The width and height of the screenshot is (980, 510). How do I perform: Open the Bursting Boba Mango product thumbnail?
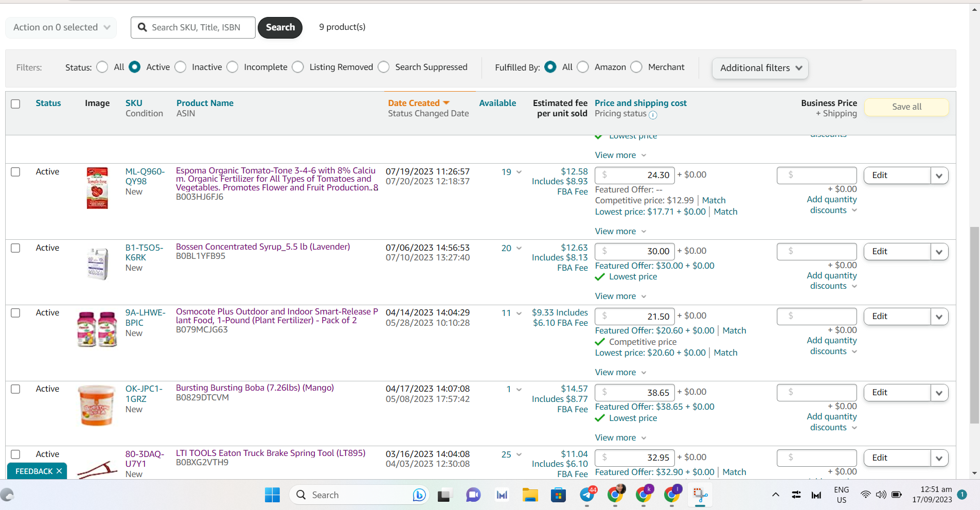(x=97, y=406)
